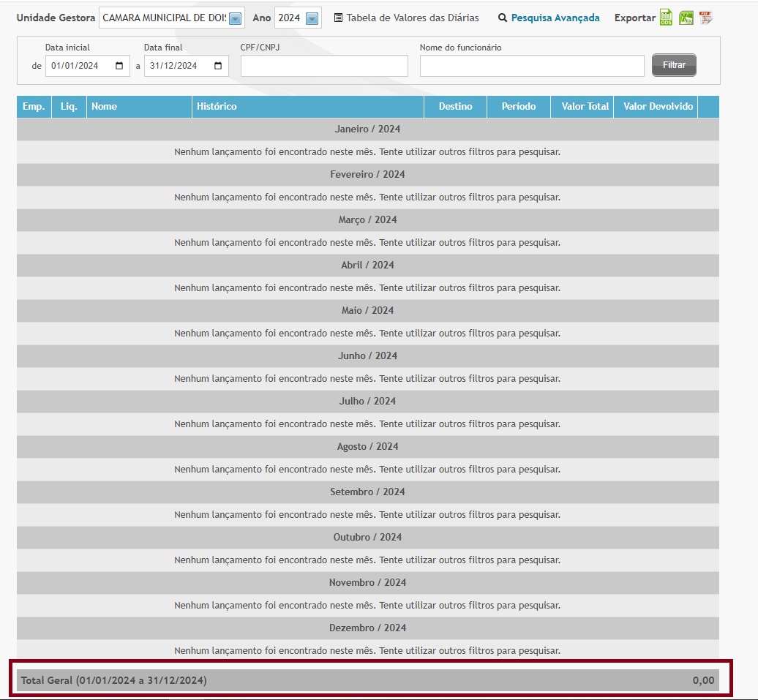Click the Nome do funcionário text field
This screenshot has width=758, height=700.
tap(532, 66)
